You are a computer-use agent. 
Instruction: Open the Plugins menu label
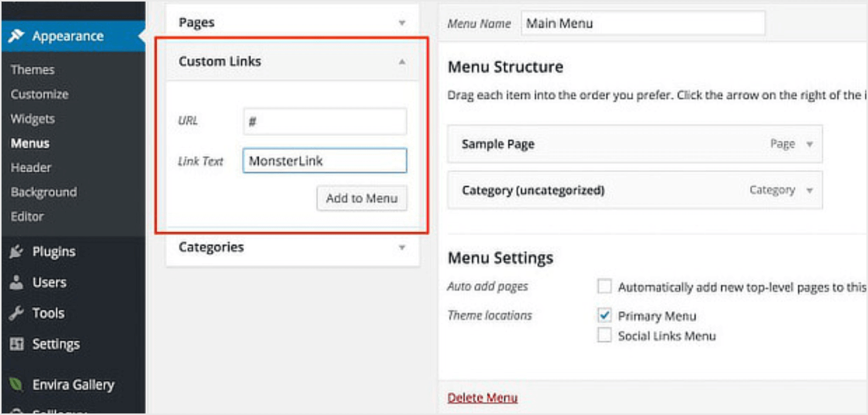point(54,252)
